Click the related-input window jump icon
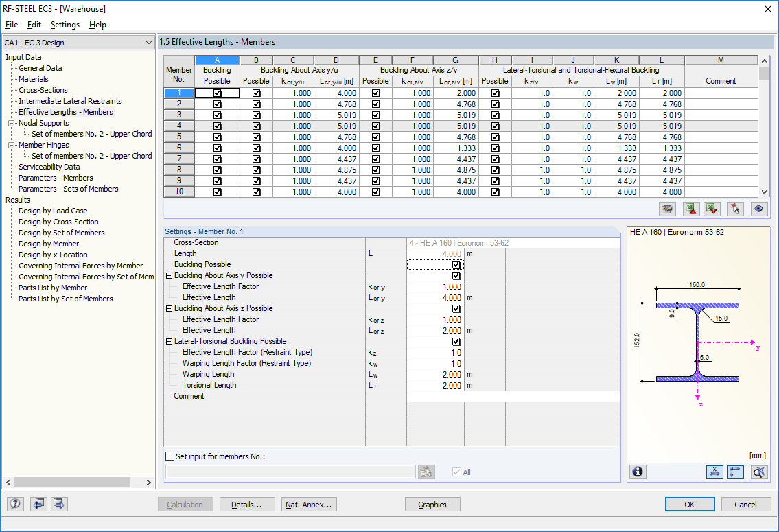This screenshot has width=779, height=532. click(667, 209)
